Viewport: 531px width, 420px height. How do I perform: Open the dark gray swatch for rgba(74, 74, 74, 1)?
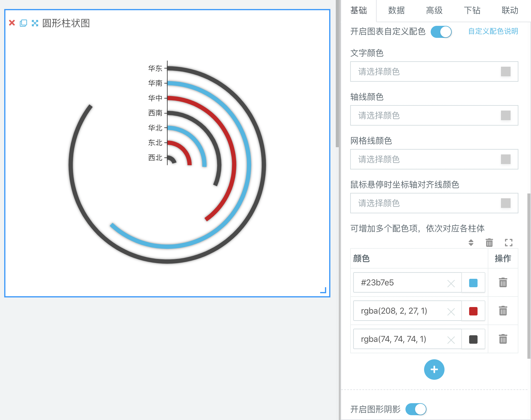[x=473, y=339]
